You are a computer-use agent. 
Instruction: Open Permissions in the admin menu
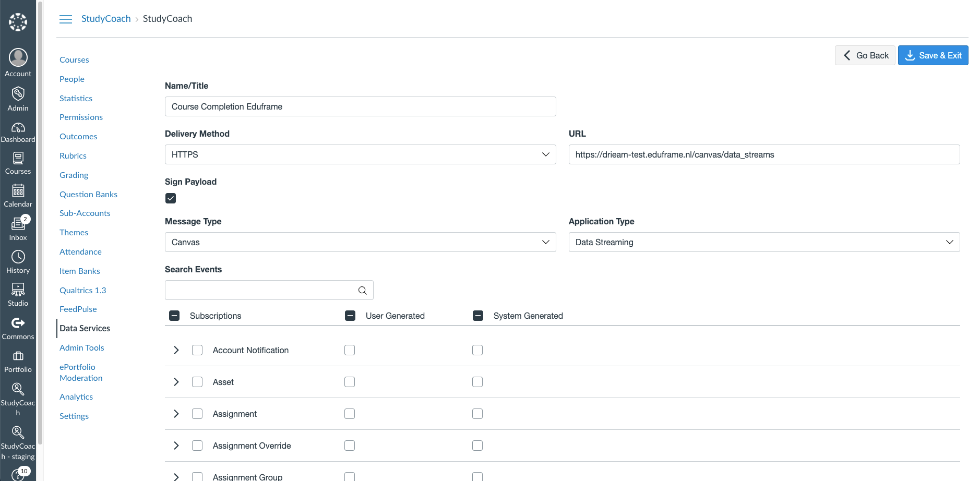tap(81, 117)
